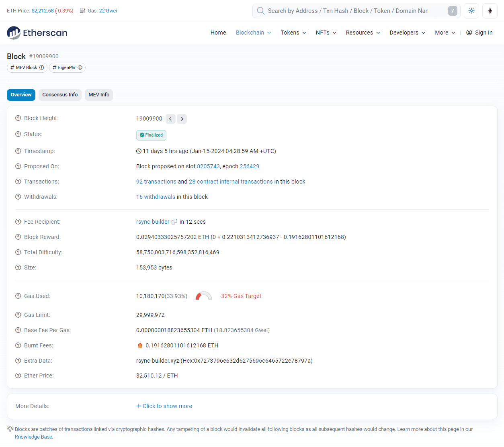Open the Resources dropdown menu

[x=363, y=33]
